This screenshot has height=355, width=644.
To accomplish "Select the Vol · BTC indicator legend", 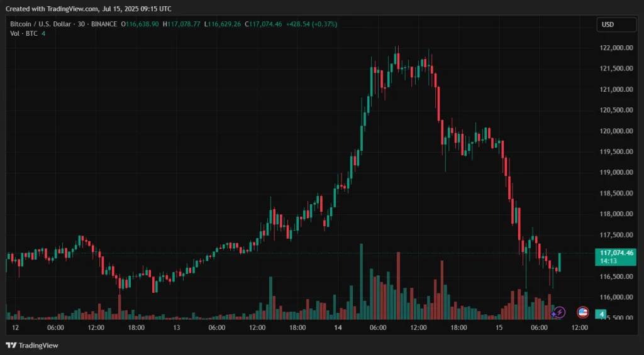I will coord(24,33).
